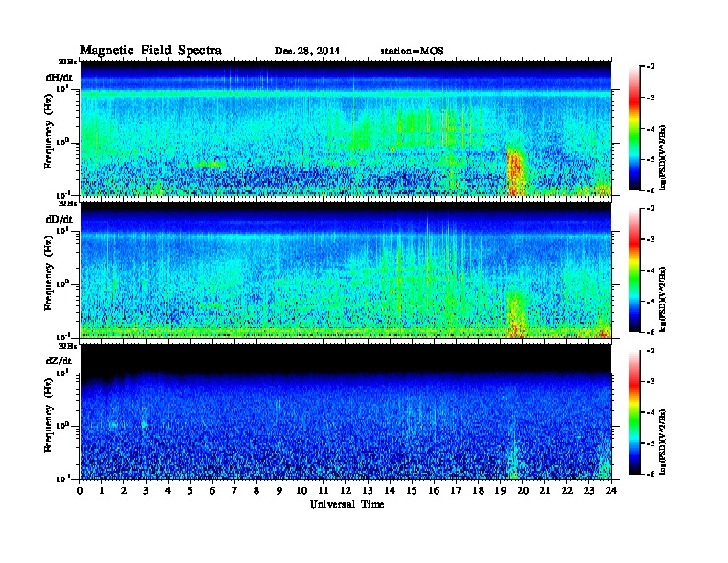Click the '-6' value on dH/dt color scale
This screenshot has width=728, height=563.
(x=651, y=190)
